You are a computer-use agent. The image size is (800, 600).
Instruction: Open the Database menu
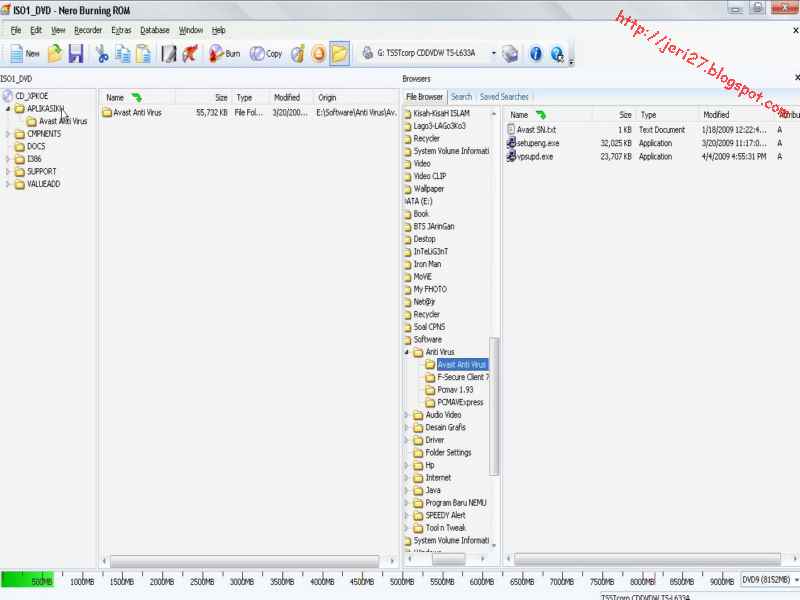pos(155,30)
